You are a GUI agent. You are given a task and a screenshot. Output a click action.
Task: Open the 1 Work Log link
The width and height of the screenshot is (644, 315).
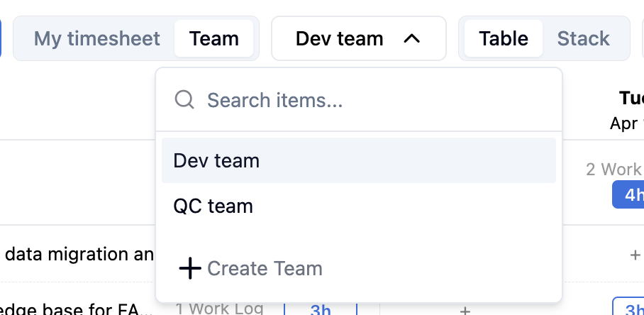[x=220, y=309]
